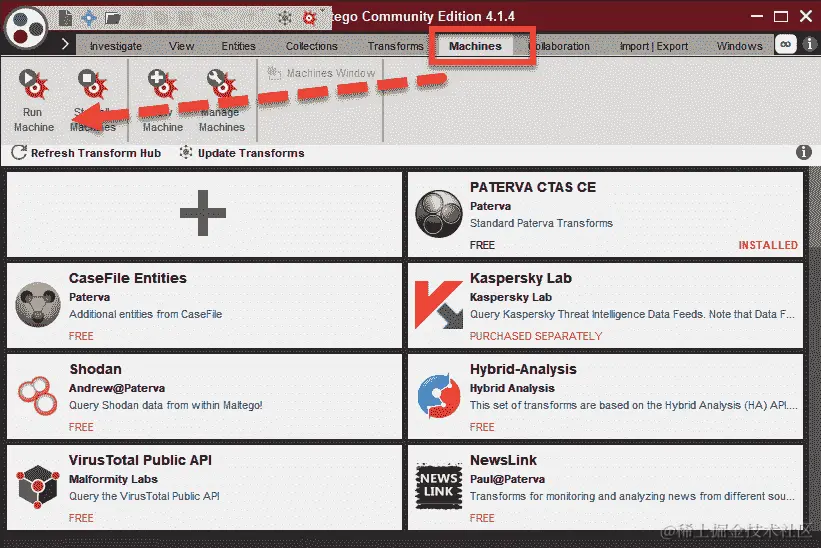This screenshot has width=821, height=548.
Task: Click FREE label on CaseFile Entities card
Action: click(x=81, y=336)
